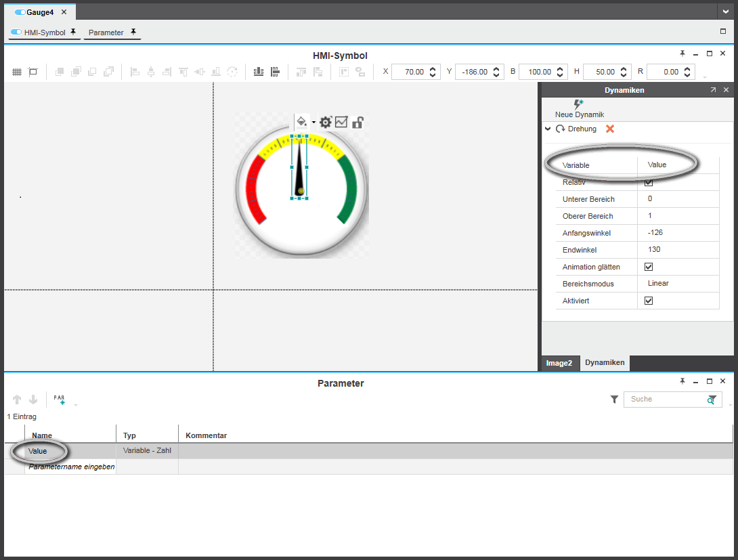The width and height of the screenshot is (738, 560).
Task: Toggle the Relativ checkbox
Action: click(x=649, y=182)
